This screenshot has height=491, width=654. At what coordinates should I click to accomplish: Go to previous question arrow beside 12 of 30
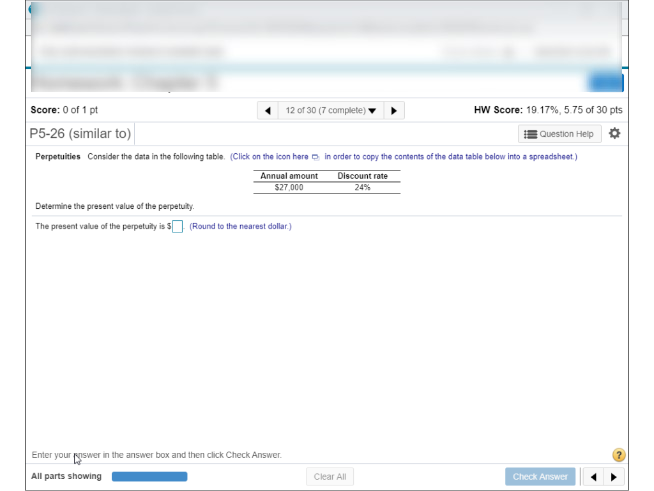click(268, 111)
